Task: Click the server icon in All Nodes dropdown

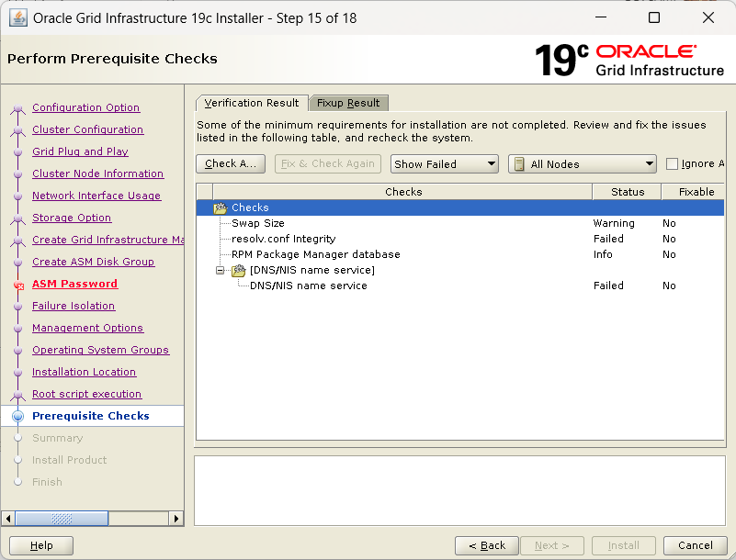Action: pyautogui.click(x=519, y=164)
